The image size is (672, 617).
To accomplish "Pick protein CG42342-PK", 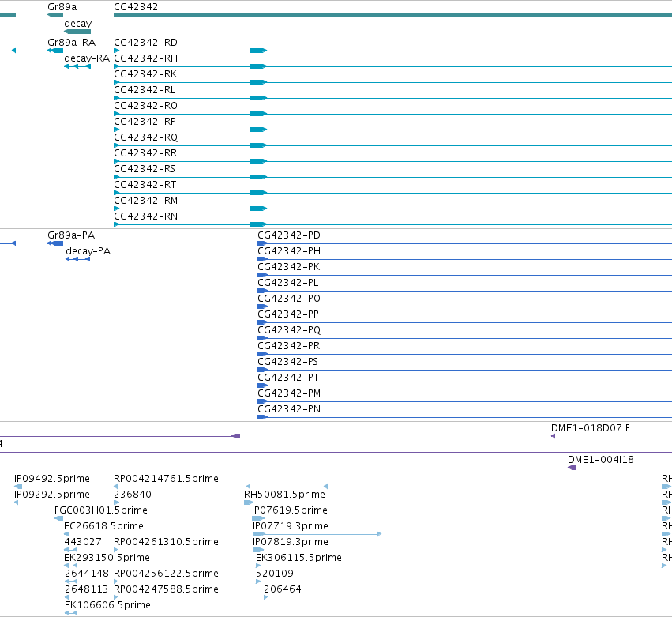I will click(x=289, y=267).
